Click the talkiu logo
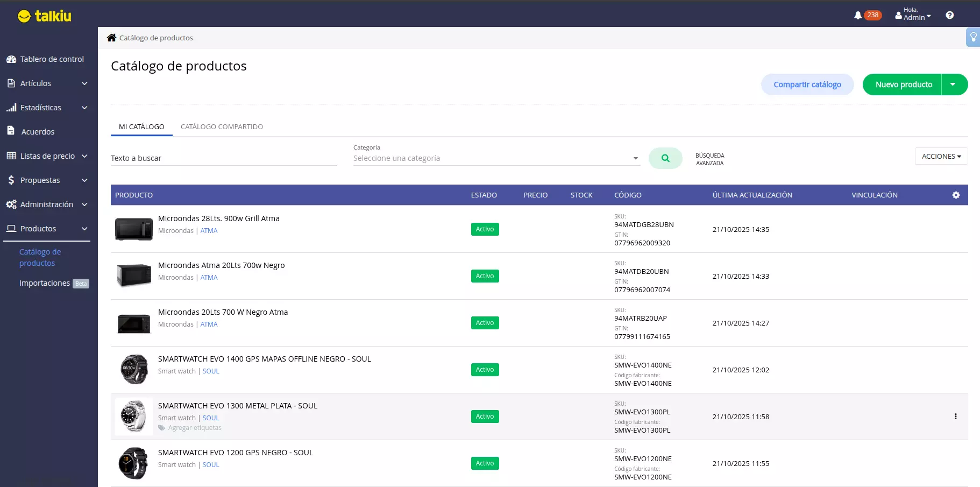Image resolution: width=980 pixels, height=487 pixels. coord(45,16)
